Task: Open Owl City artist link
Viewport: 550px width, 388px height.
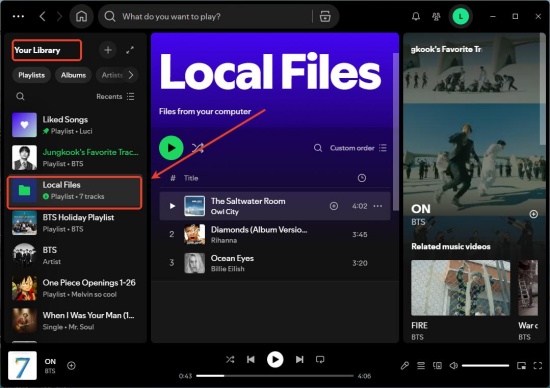Action: pos(224,212)
